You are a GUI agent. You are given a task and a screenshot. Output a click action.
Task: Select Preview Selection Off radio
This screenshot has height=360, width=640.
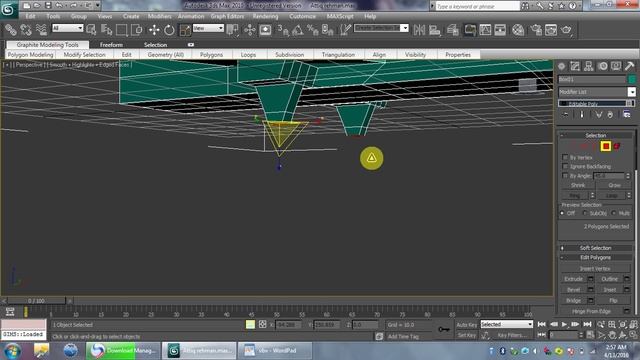click(x=562, y=213)
